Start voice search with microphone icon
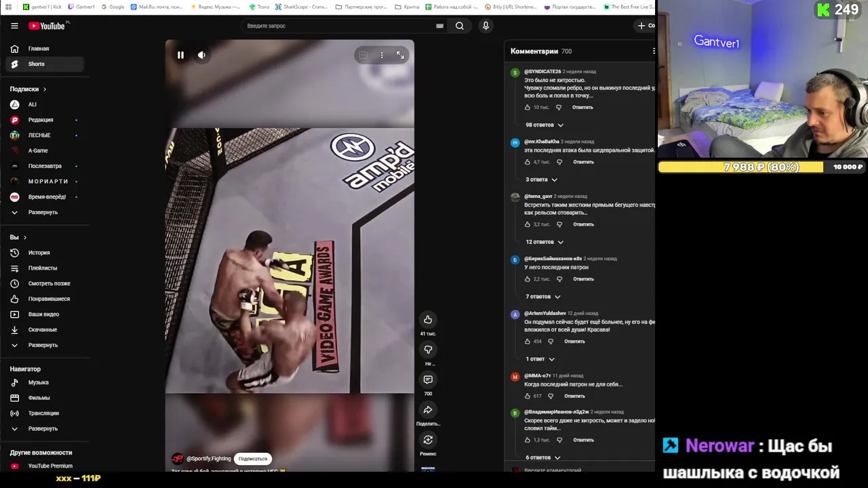 [x=486, y=26]
